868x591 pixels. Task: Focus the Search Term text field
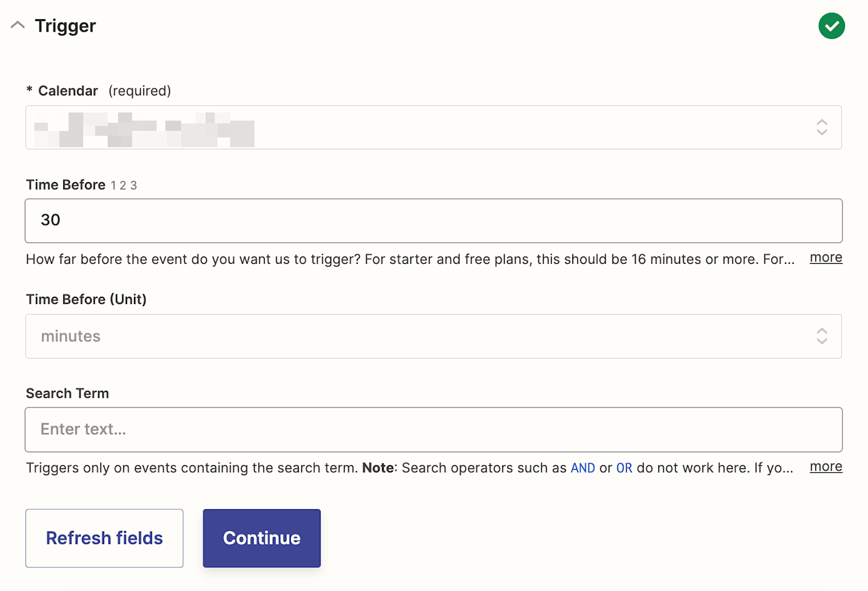click(433, 429)
